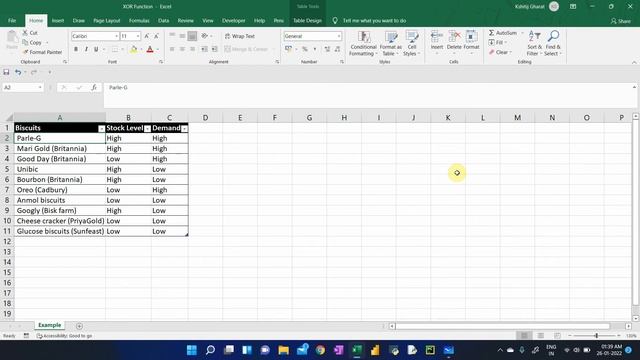Click Accessibility: Good to go status
Screen dimensions: 640x360
[x=64, y=336]
